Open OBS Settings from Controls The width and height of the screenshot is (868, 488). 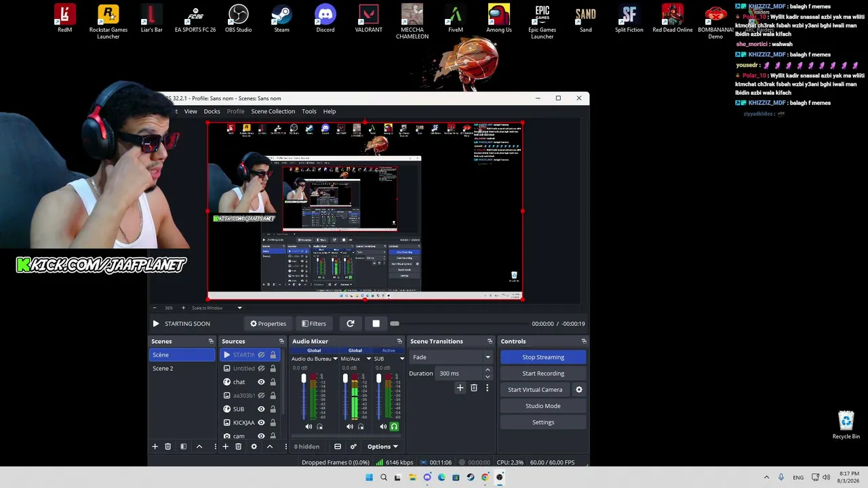pyautogui.click(x=543, y=422)
